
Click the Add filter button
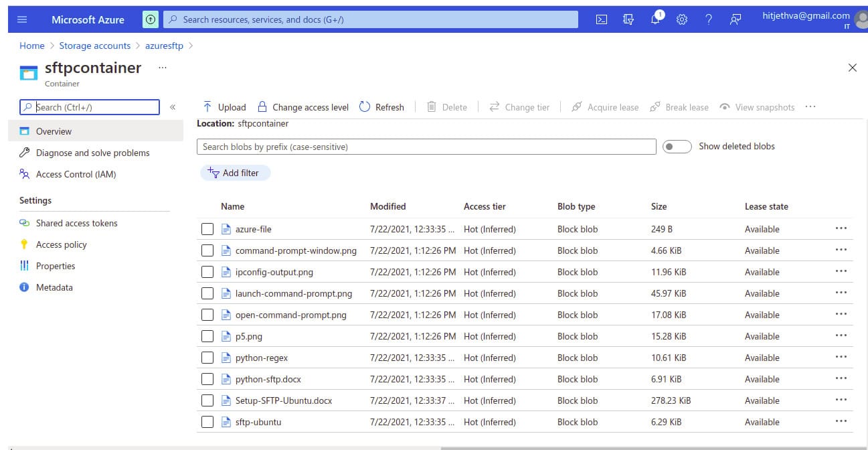[235, 173]
